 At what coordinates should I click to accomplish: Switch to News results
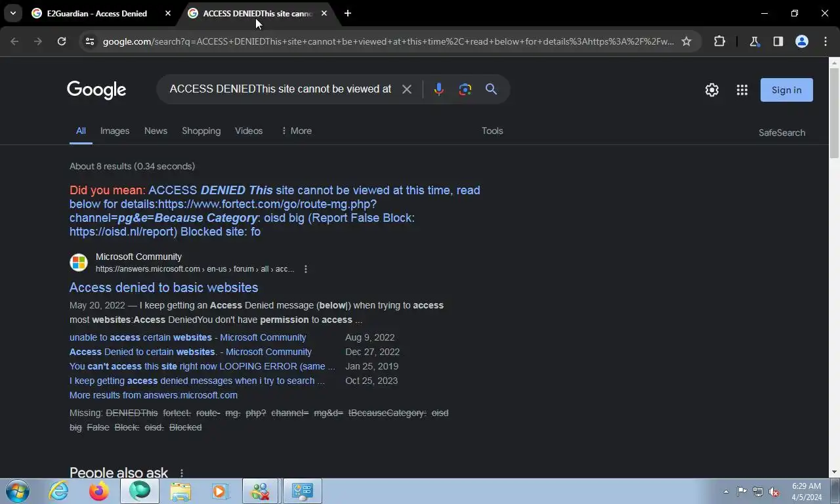pyautogui.click(x=156, y=131)
